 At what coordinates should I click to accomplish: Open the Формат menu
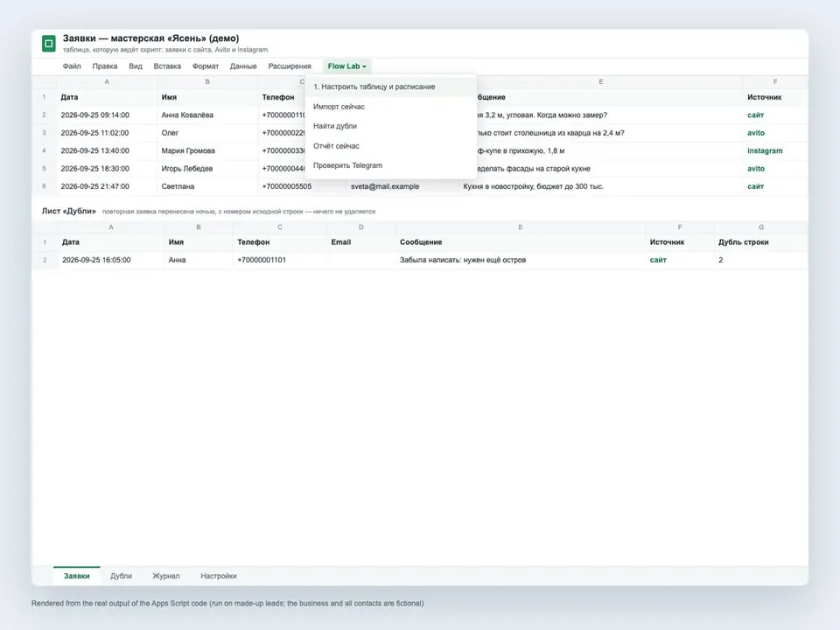206,66
